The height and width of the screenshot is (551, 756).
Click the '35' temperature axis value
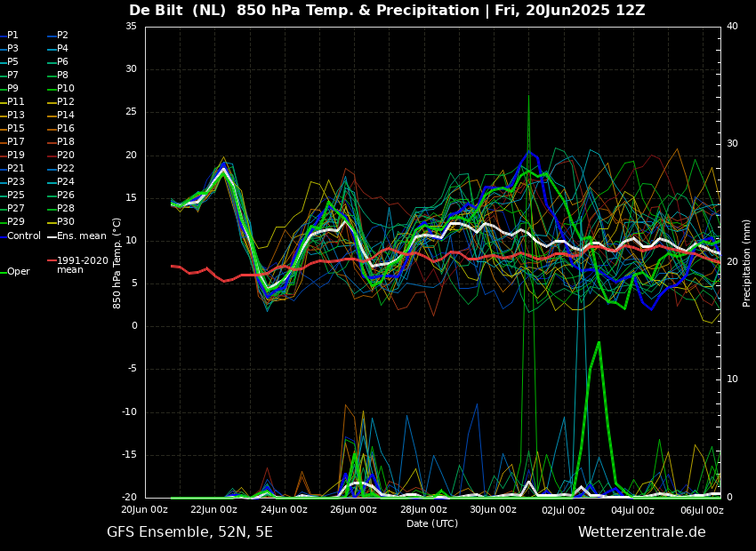[x=131, y=27]
